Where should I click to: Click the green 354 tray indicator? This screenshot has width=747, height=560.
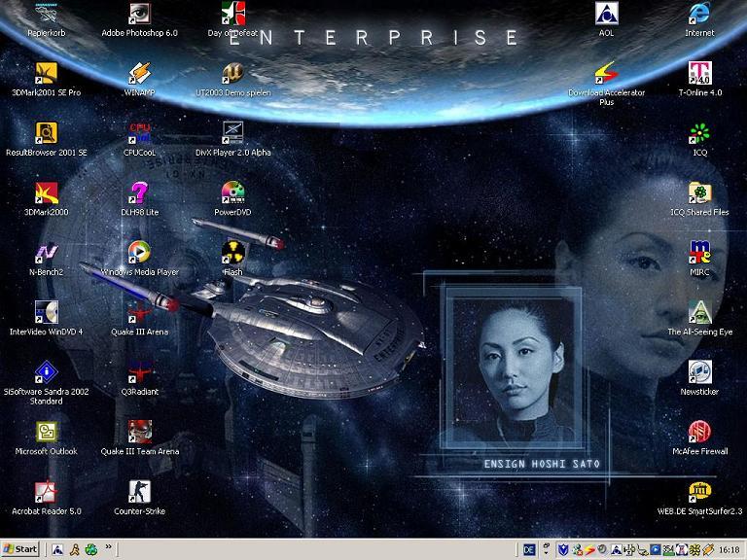[x=668, y=550]
